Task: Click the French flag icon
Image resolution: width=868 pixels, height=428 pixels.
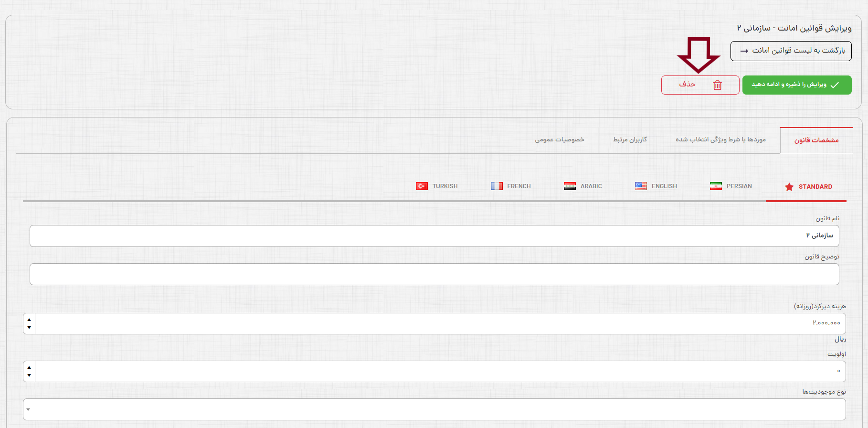Action: [x=497, y=186]
